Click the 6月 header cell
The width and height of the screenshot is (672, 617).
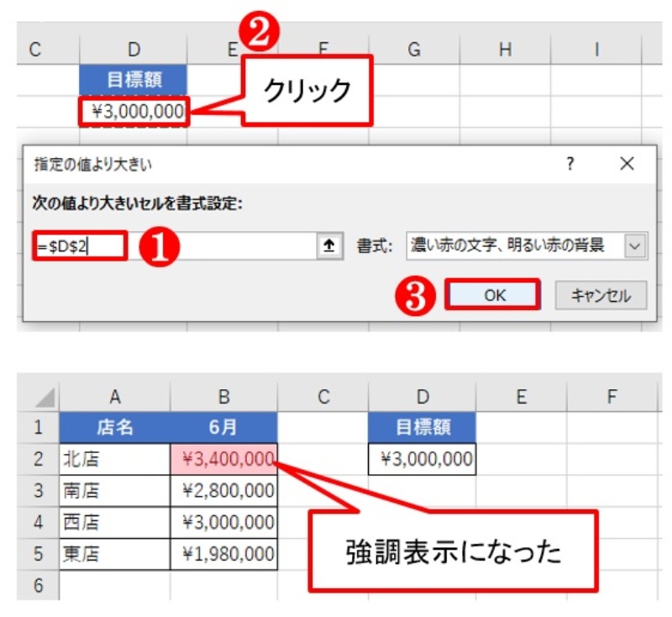[x=224, y=427]
